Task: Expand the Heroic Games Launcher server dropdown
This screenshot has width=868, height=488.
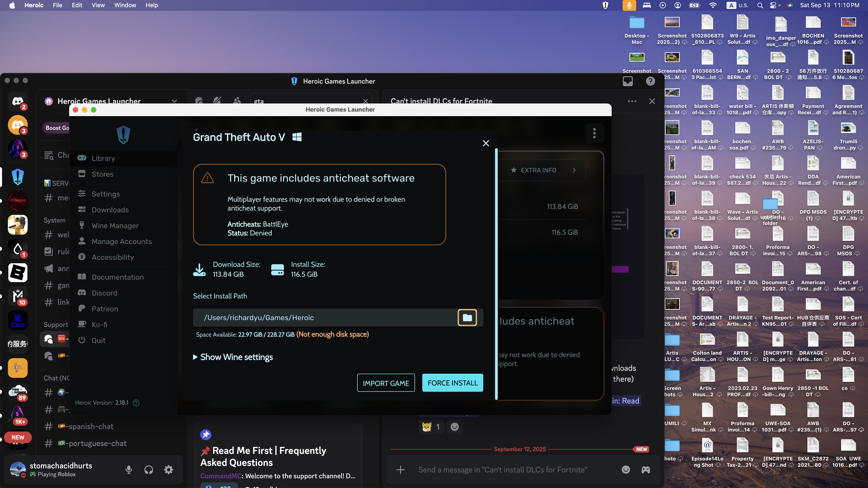Action: tap(174, 101)
